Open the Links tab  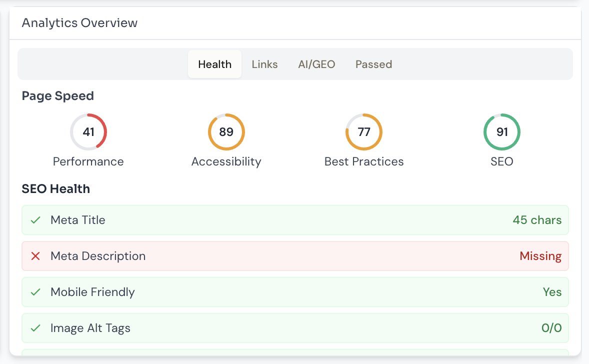(264, 64)
